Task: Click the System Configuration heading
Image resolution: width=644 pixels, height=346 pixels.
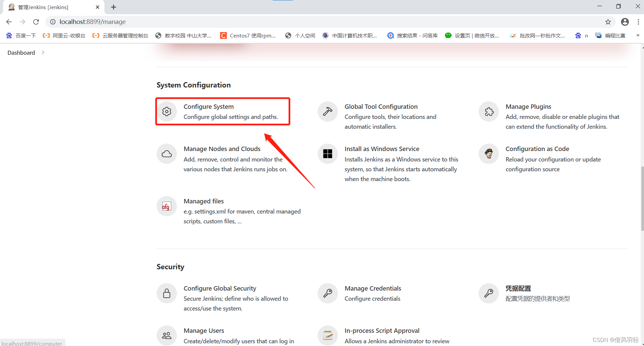Action: [194, 85]
